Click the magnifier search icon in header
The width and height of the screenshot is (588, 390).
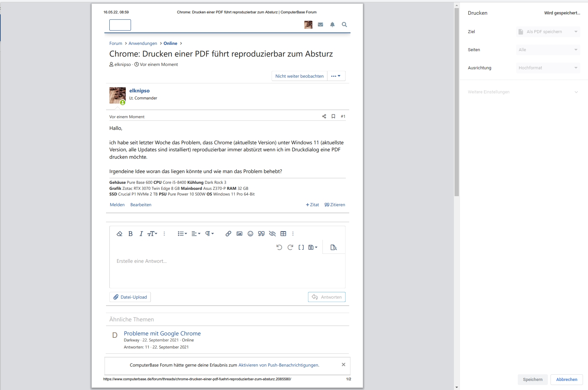point(344,24)
